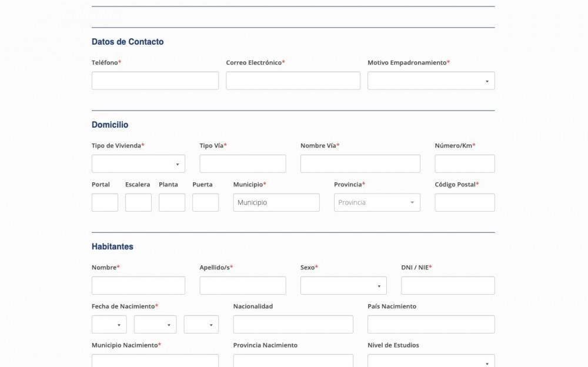Open the Motivo Empadronamiento dropdown
The width and height of the screenshot is (588, 367).
(431, 81)
